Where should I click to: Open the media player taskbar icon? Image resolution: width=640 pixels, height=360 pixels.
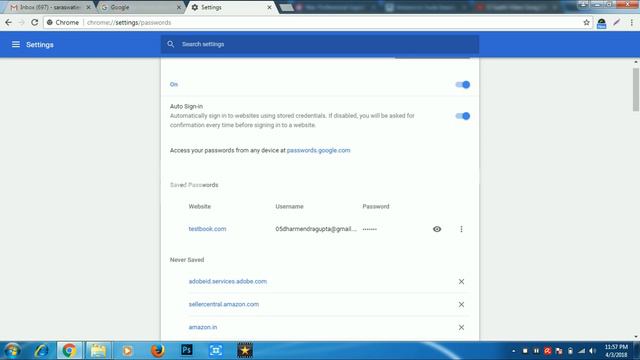[x=127, y=351]
